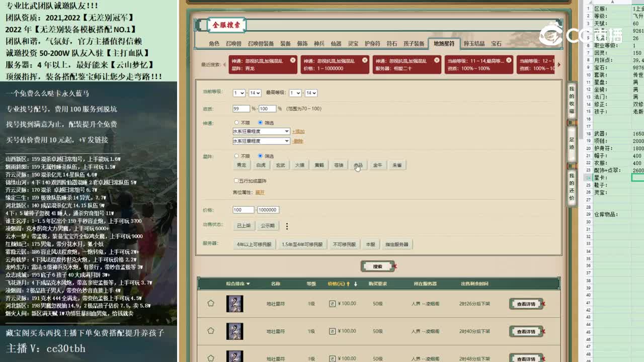
Task: Open more sell-status options via ellipsis icon
Action: click(x=286, y=226)
